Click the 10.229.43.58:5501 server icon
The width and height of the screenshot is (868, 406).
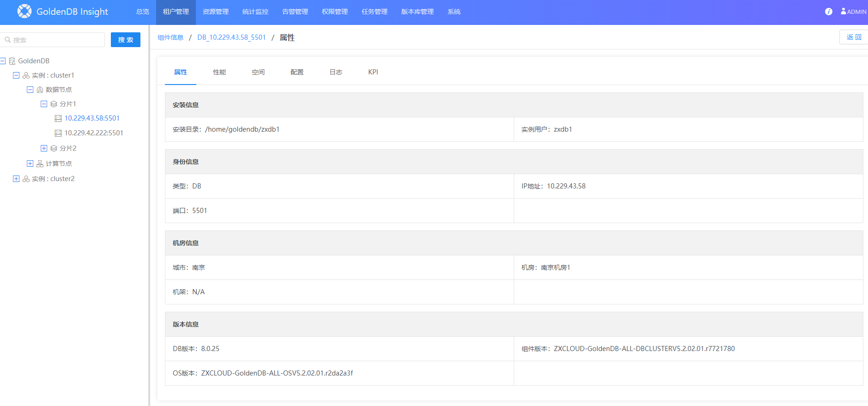58,119
